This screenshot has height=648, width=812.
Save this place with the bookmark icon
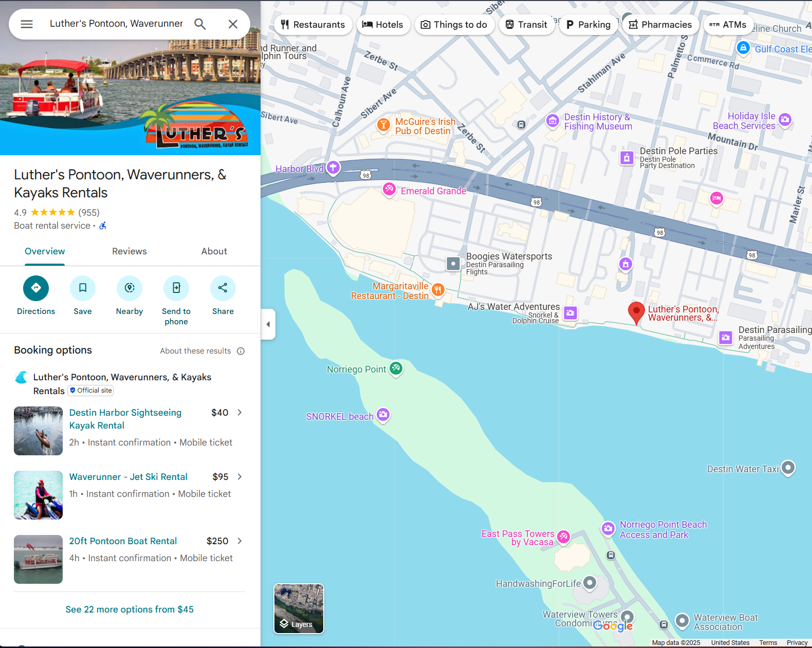click(83, 288)
